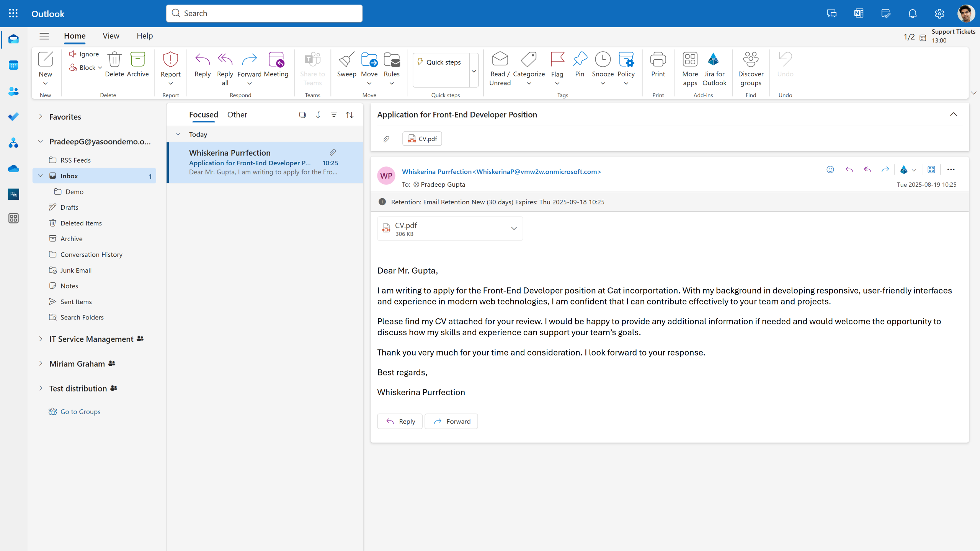Click the Forward button below message
Screen dimensions: 980x551
(451, 421)
